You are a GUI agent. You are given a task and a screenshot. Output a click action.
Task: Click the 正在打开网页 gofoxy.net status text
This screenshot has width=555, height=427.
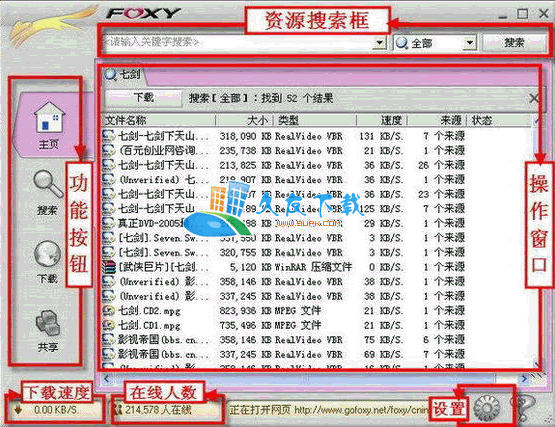[x=328, y=410]
